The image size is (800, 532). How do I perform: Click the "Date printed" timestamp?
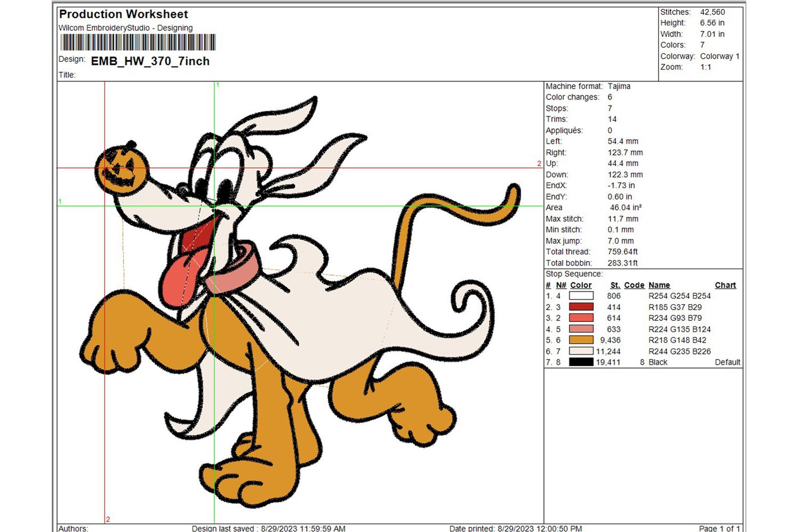(x=516, y=528)
